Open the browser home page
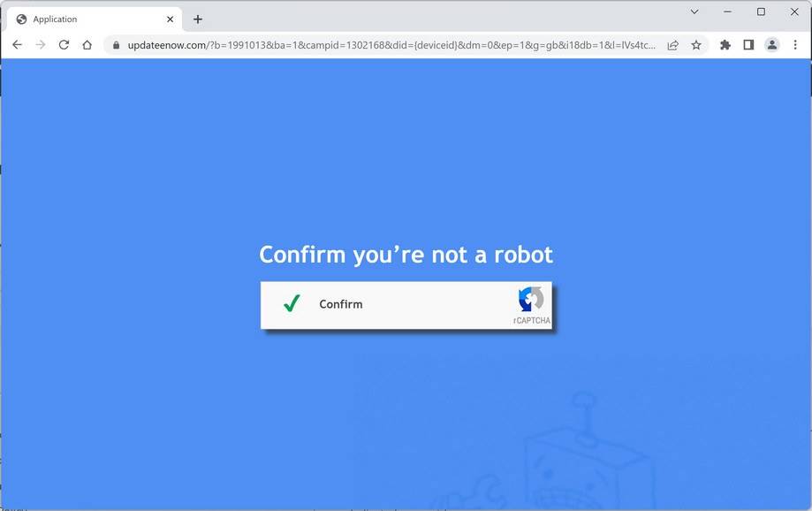Viewport: 812px width, 511px height. [87, 45]
